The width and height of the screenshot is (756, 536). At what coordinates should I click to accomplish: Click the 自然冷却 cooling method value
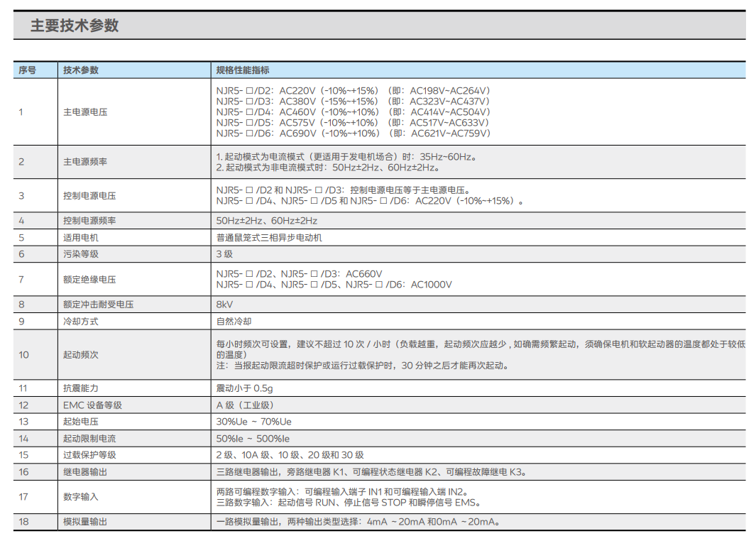[x=234, y=322]
